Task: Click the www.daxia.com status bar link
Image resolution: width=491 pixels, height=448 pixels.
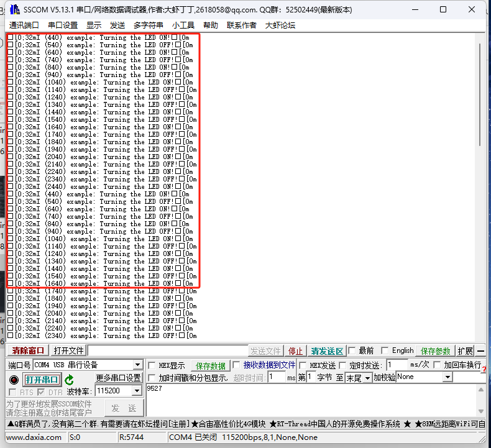Action: [x=34, y=437]
